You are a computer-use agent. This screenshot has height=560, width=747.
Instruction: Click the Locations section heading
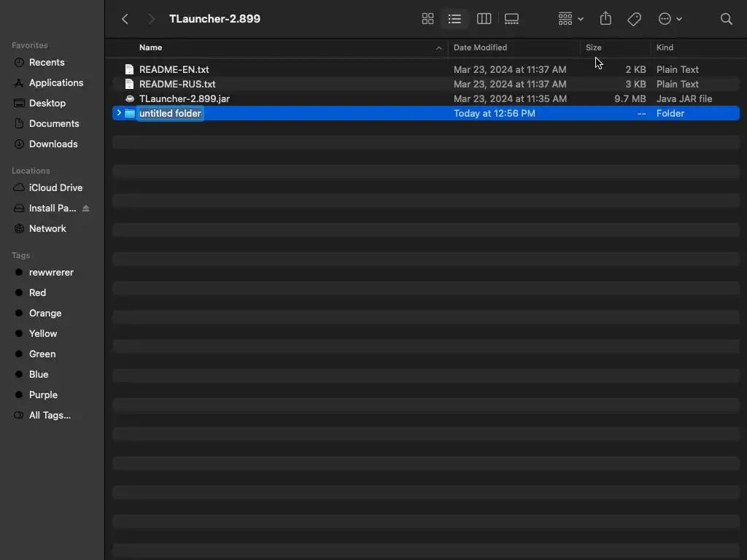click(x=31, y=171)
